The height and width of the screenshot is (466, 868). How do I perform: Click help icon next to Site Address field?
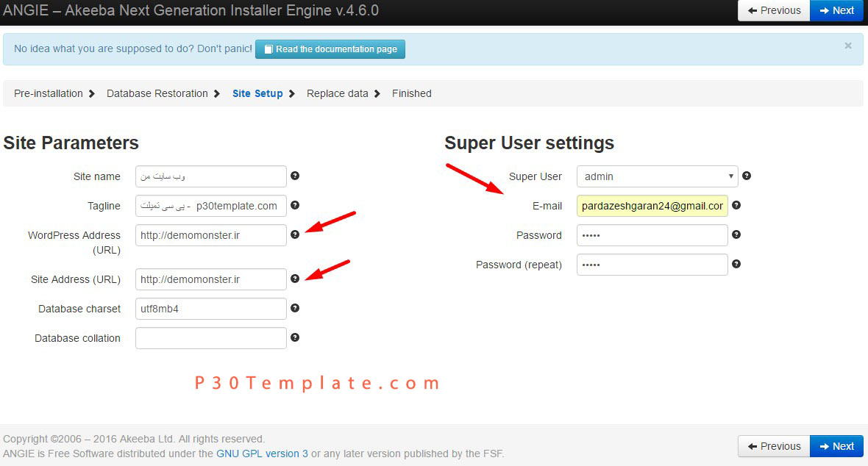pos(295,279)
